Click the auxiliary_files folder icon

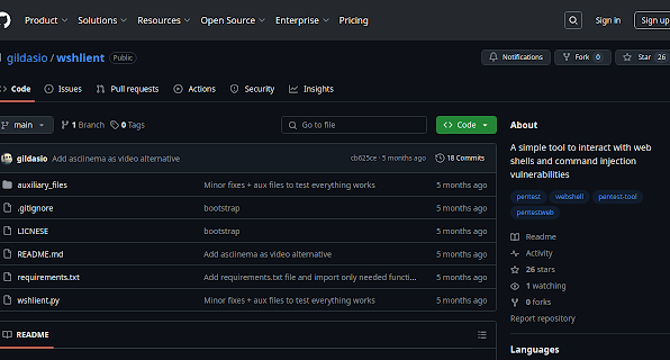(x=7, y=185)
